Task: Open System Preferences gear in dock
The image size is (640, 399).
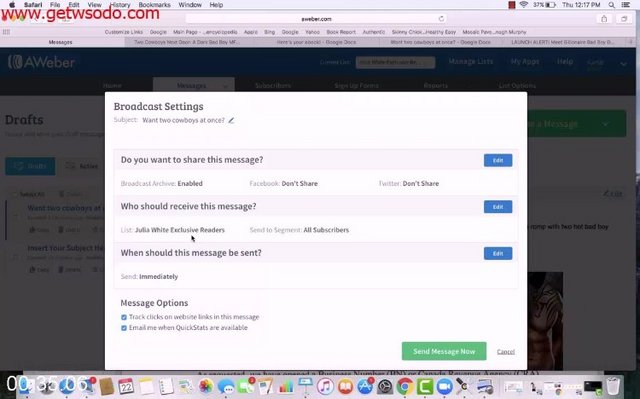Action: tap(385, 386)
